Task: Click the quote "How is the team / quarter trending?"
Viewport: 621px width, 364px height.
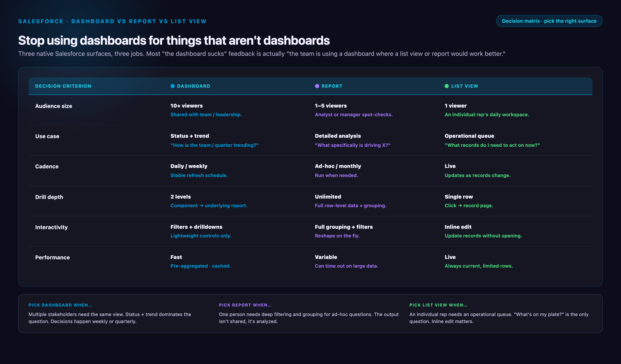Action: point(214,145)
